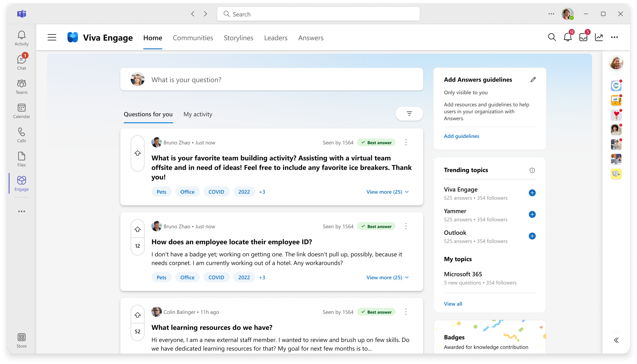Click the What is your question box
Viewport: 637px width, 364px height.
click(x=272, y=80)
